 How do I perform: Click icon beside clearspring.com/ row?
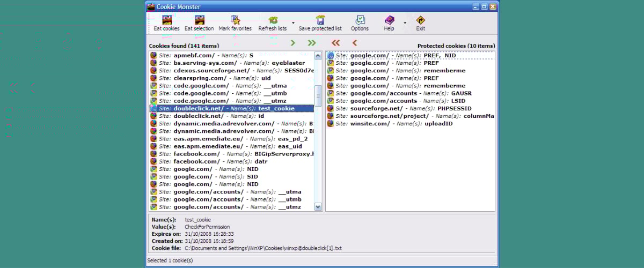pos(153,78)
